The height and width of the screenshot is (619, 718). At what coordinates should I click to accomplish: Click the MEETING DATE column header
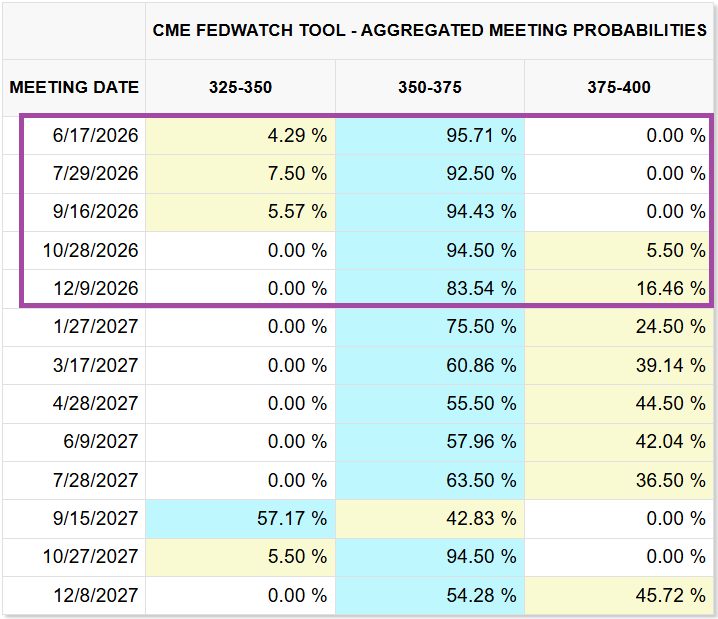(x=74, y=87)
